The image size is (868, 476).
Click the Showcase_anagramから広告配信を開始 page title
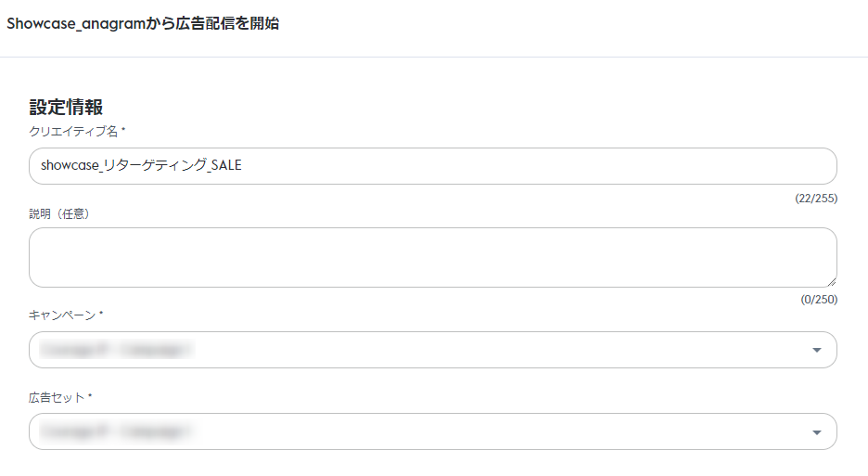click(x=143, y=24)
